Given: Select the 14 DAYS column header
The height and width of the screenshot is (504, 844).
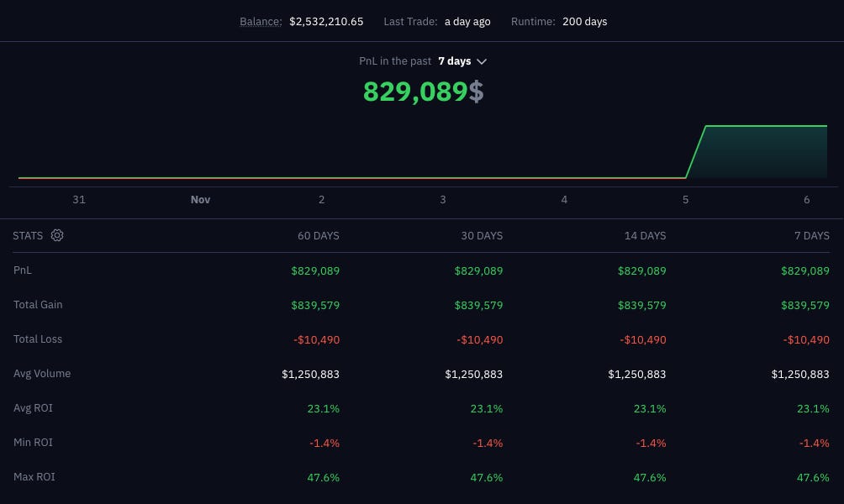Looking at the screenshot, I should click(645, 236).
